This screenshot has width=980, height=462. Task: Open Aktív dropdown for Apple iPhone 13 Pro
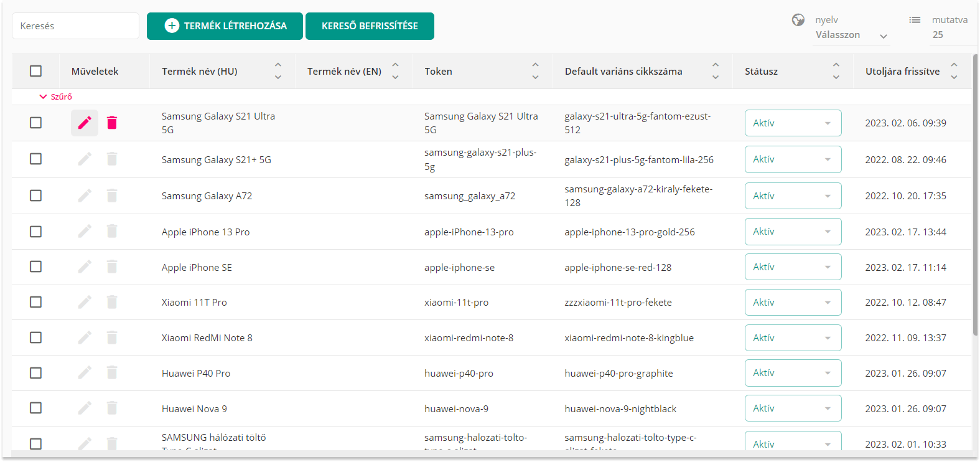click(793, 232)
